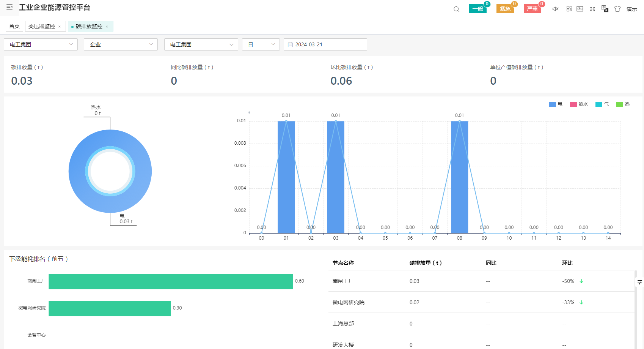Select 上海总部 row in table
Viewport: 644px width, 349px height.
tap(482, 324)
